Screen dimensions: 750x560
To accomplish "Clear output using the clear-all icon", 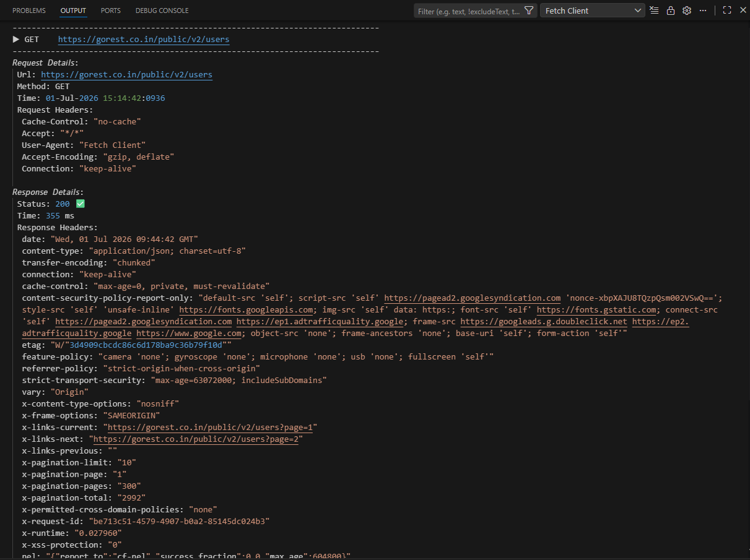I will pos(655,11).
